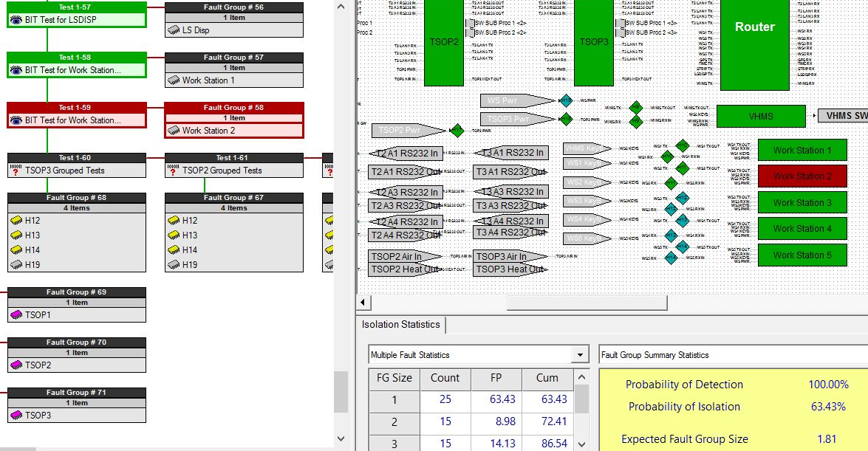This screenshot has height=451, width=868.
Task: Click the chip icon next to Work Station 2
Action: click(174, 131)
